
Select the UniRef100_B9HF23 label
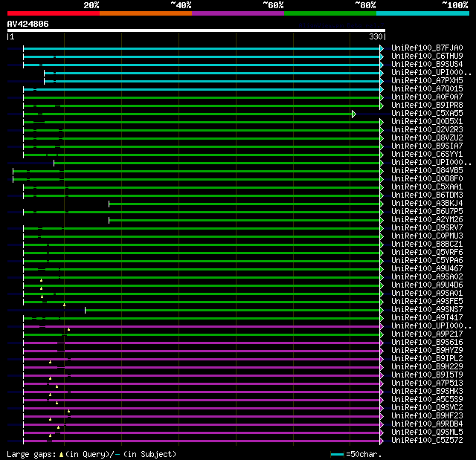(427, 415)
